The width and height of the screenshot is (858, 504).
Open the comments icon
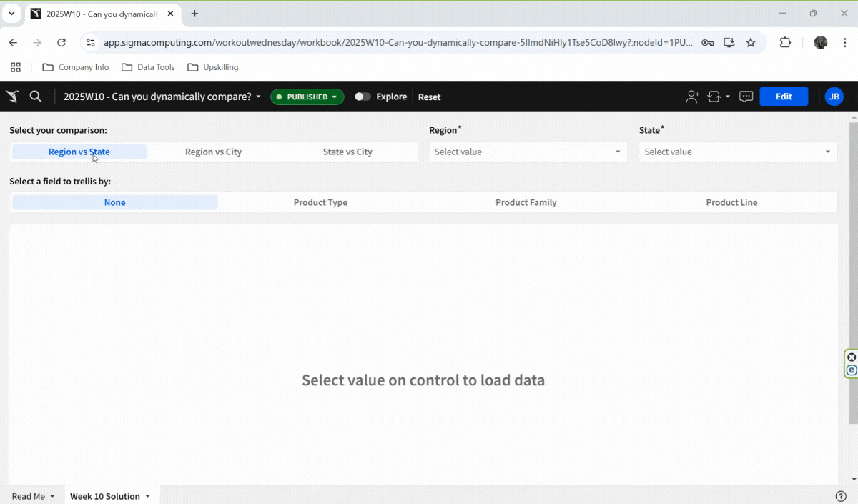click(x=746, y=97)
